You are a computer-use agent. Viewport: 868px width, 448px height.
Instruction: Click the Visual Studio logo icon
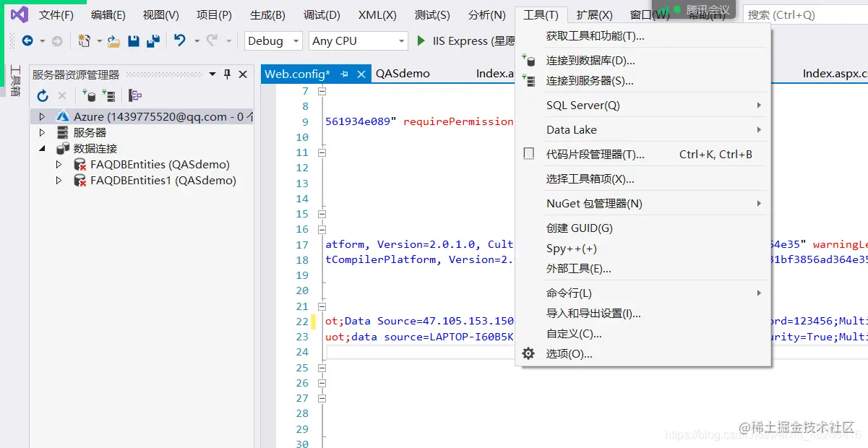coord(20,14)
